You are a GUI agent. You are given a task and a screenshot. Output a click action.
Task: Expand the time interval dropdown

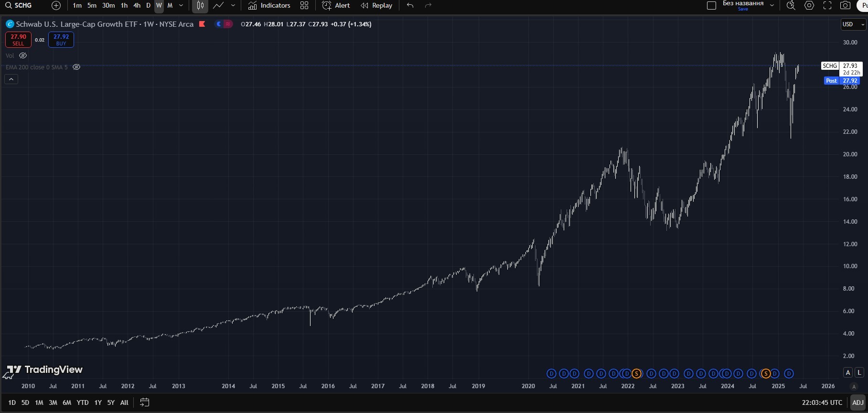click(181, 5)
